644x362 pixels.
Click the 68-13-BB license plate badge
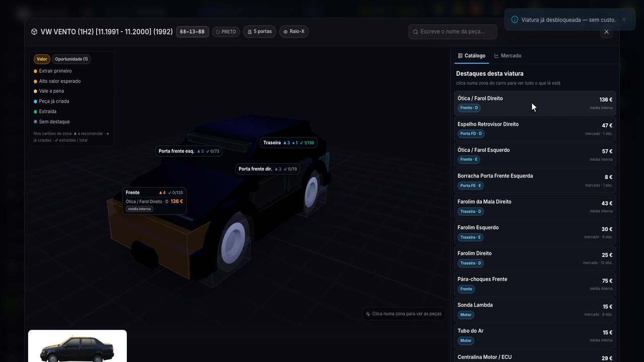(x=192, y=32)
